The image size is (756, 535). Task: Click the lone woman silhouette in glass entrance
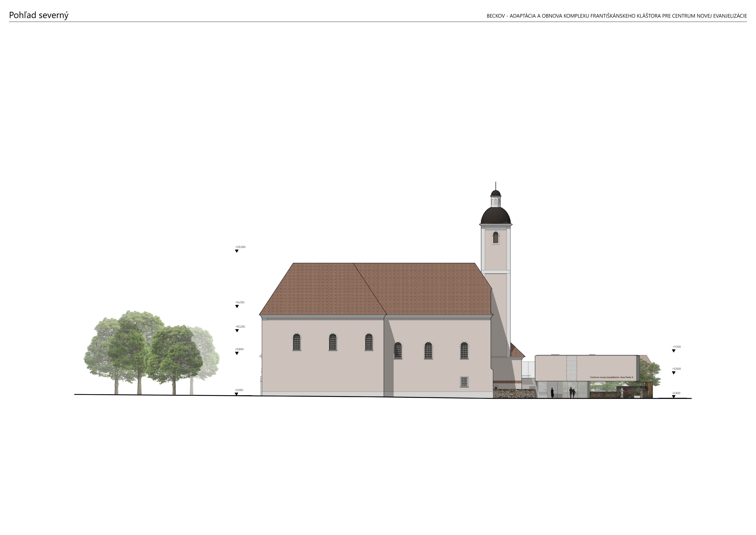552,393
